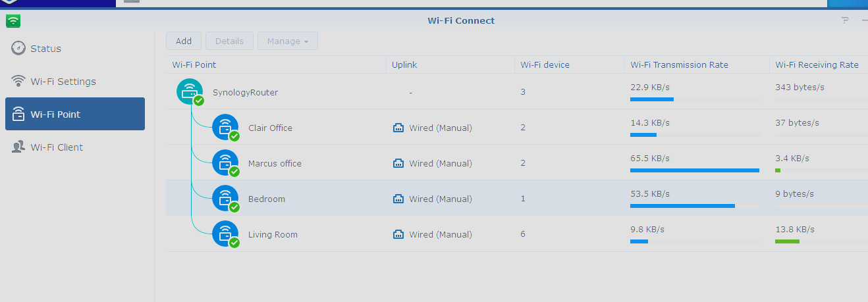Click the SynologyRouter Wi-Fi point icon
868x302 pixels.
tap(190, 91)
